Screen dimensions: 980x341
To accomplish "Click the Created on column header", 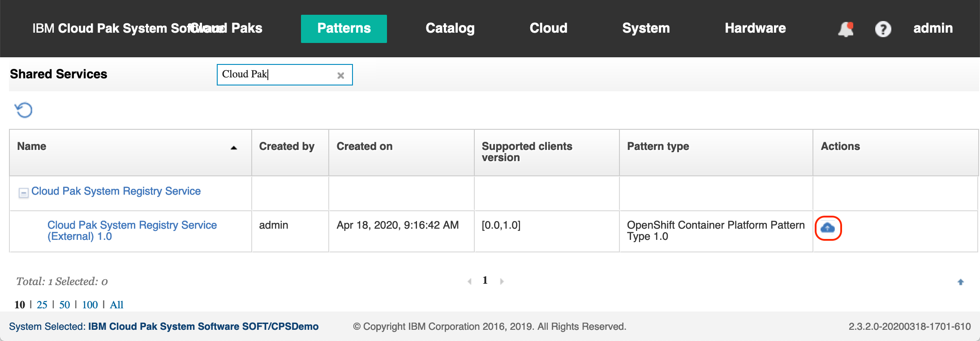I will point(401,153).
